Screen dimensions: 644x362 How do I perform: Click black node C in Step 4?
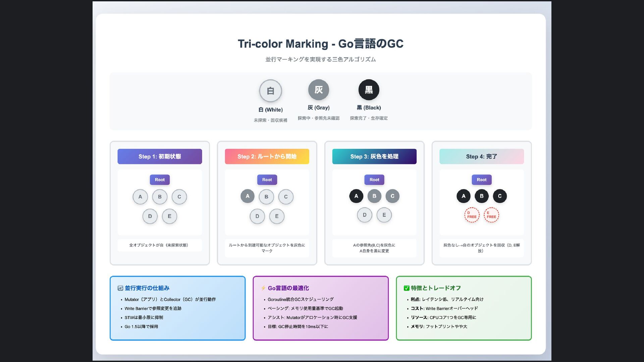point(499,196)
